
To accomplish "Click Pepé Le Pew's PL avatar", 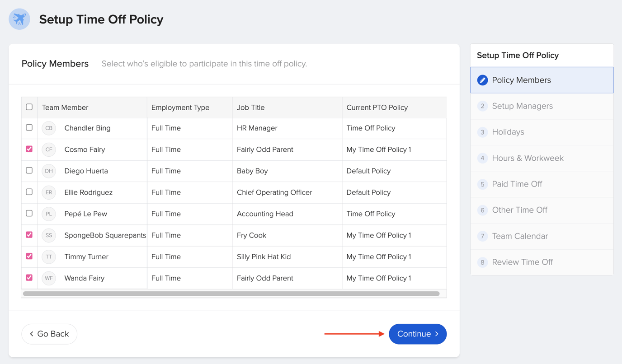I will click(x=48, y=214).
